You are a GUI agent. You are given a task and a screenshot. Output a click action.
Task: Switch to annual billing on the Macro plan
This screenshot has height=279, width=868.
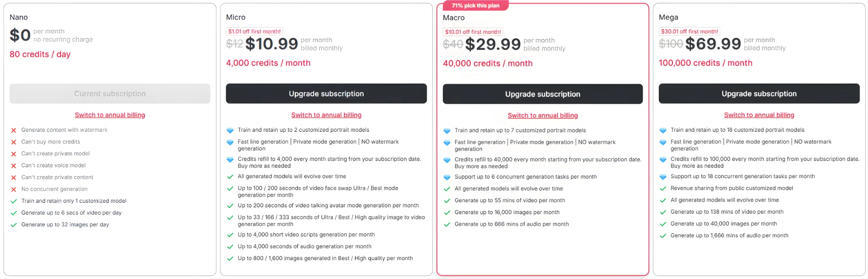[x=543, y=115]
